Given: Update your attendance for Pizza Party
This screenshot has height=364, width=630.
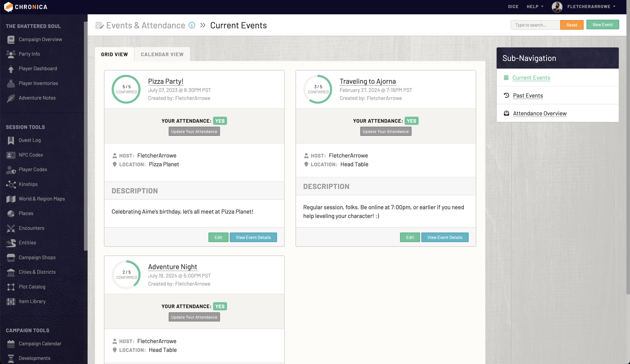Looking at the screenshot, I should [194, 131].
